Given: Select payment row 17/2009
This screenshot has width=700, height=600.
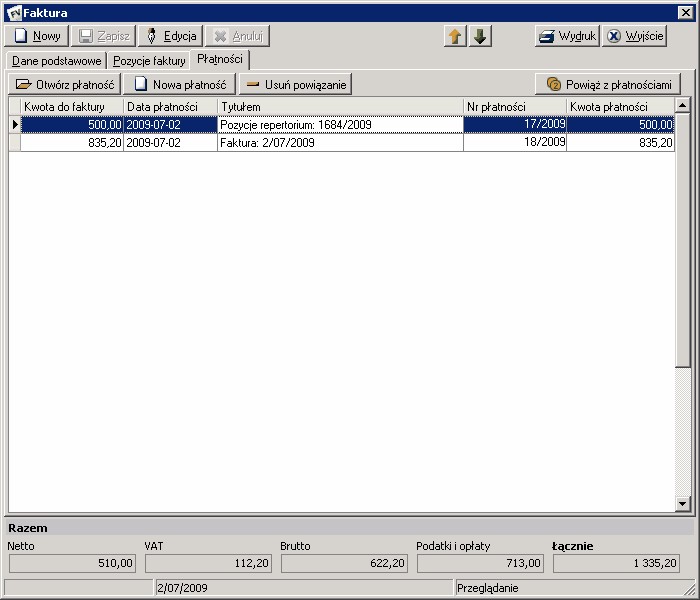Looking at the screenshot, I should point(514,124).
